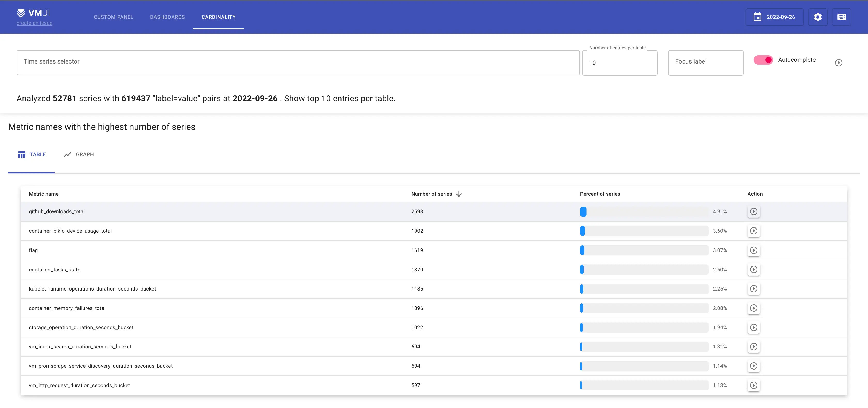Click the series count 2593
The image size is (868, 408).
[x=417, y=211]
